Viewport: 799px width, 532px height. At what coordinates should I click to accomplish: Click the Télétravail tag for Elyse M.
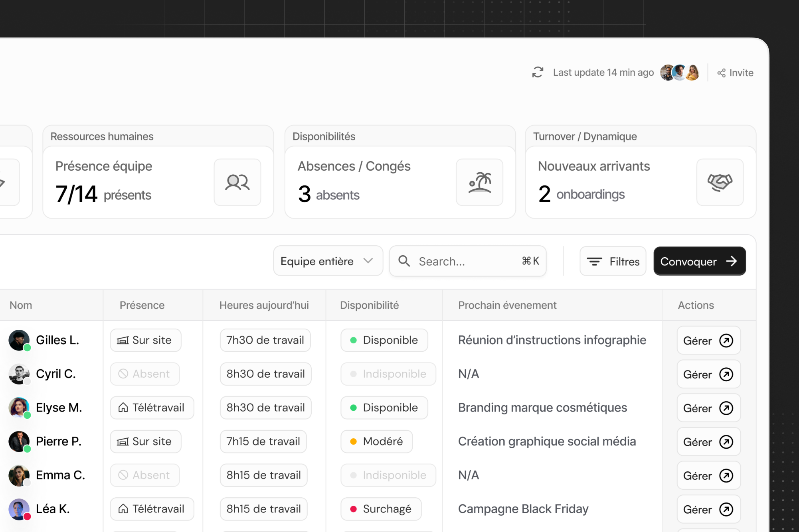click(x=152, y=408)
